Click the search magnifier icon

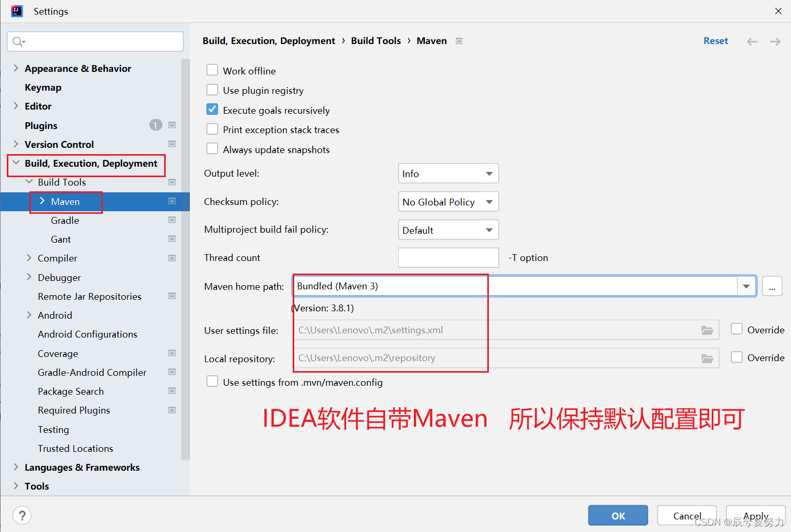18,41
